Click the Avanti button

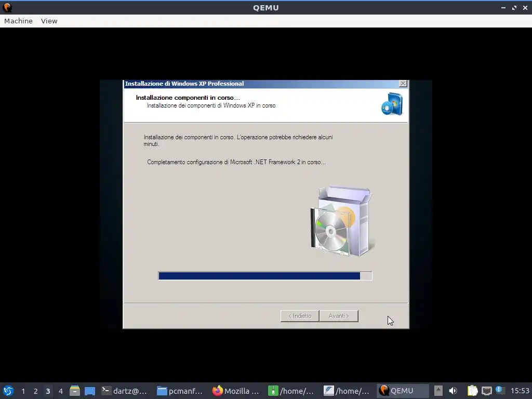coord(339,316)
